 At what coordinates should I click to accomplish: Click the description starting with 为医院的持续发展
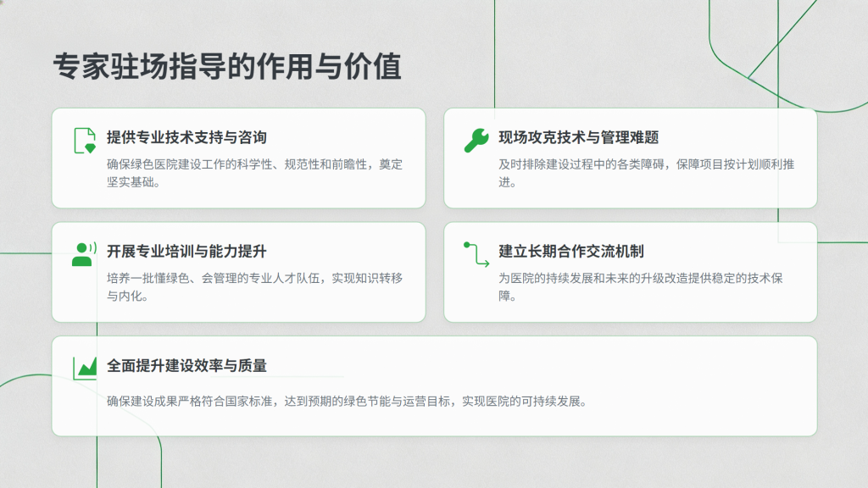pos(646,287)
